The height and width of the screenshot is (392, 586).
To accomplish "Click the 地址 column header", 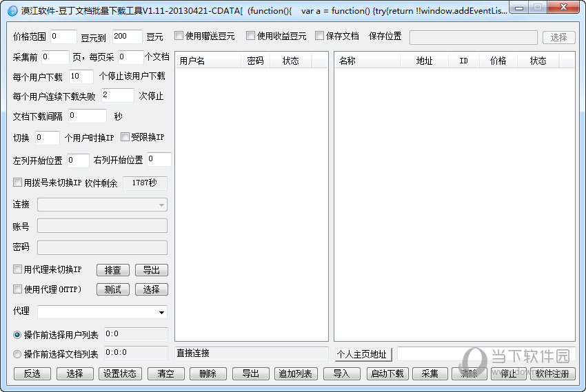I will [424, 61].
